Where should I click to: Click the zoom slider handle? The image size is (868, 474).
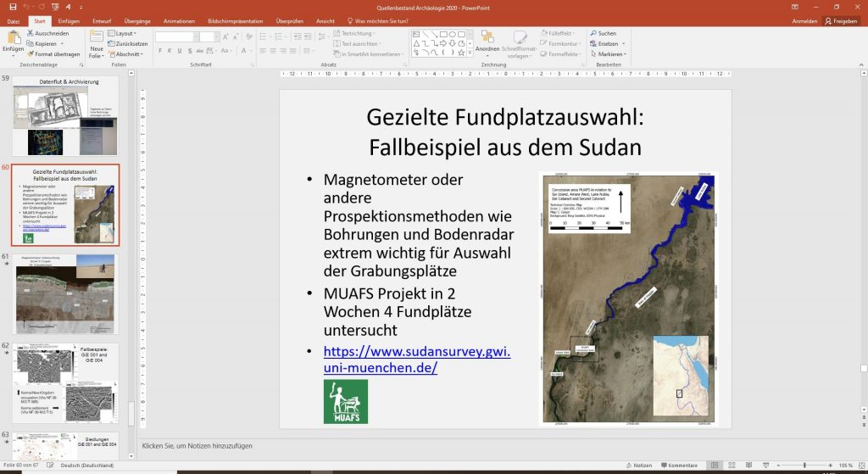coord(804,466)
